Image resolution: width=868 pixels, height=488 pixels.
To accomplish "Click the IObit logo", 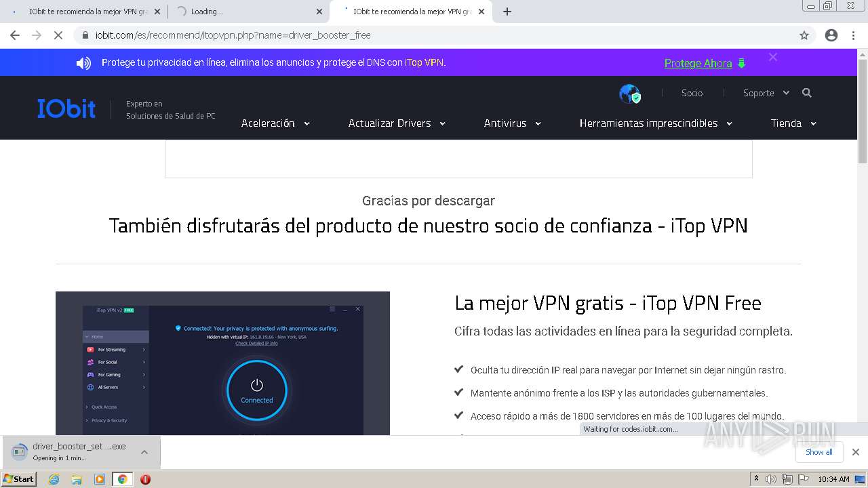I will click(x=66, y=108).
